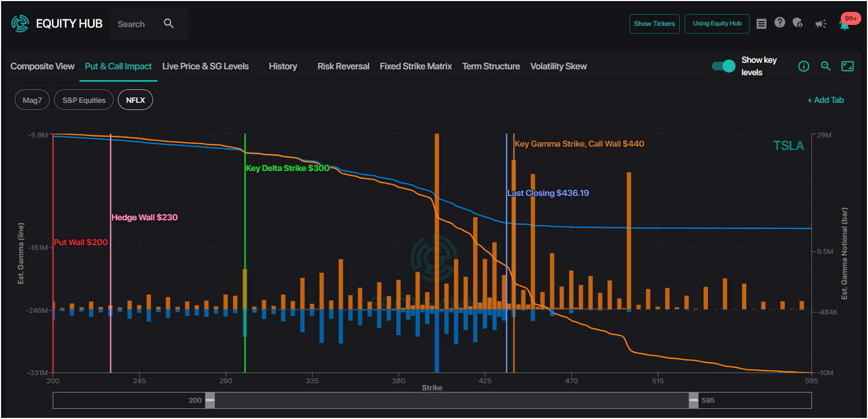Toggle Show key levels switch

coord(723,66)
